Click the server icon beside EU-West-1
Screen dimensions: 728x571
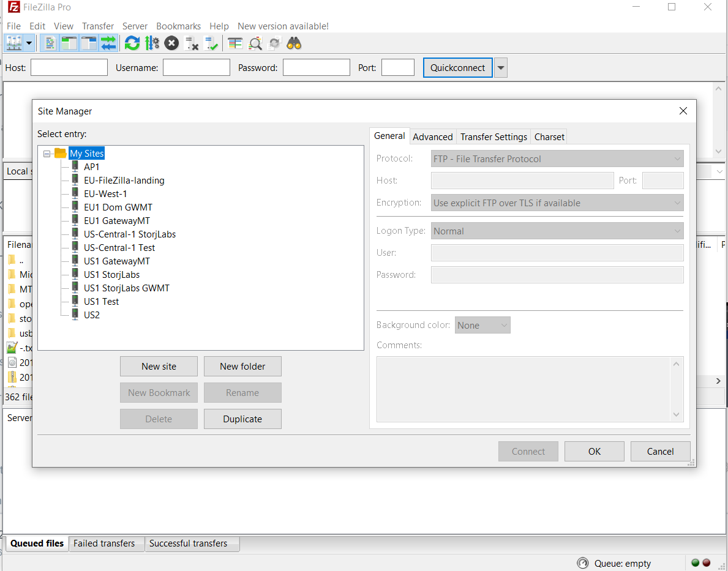coord(75,193)
